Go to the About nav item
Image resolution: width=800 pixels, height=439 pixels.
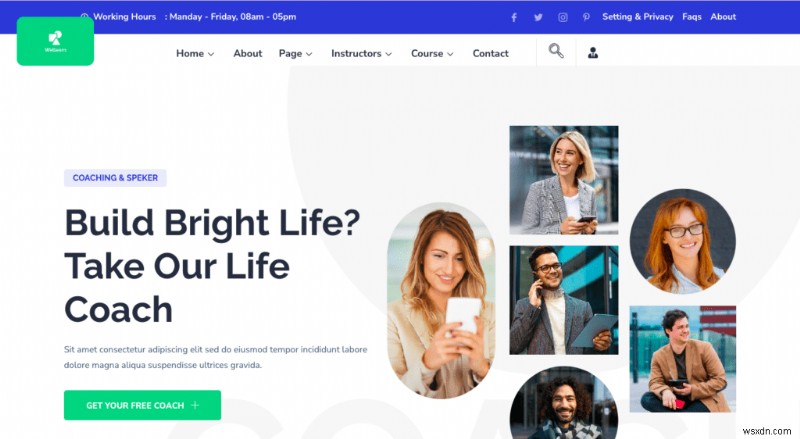(x=247, y=53)
